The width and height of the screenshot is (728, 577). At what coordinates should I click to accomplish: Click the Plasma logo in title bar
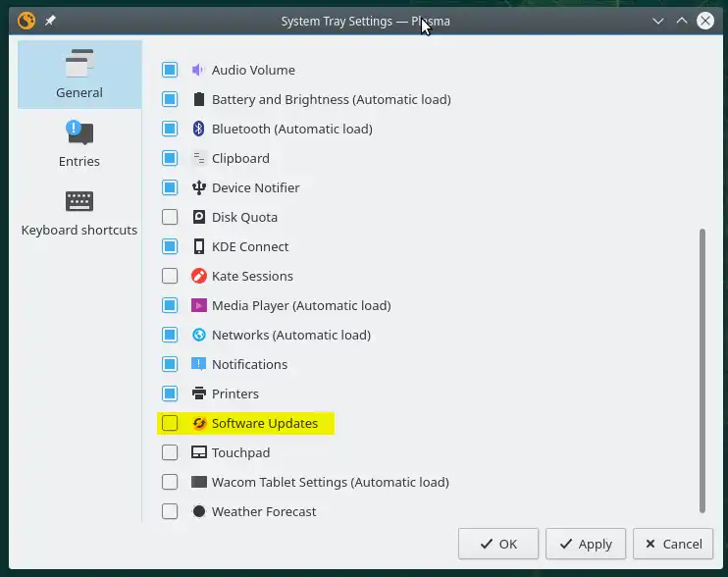(x=26, y=21)
